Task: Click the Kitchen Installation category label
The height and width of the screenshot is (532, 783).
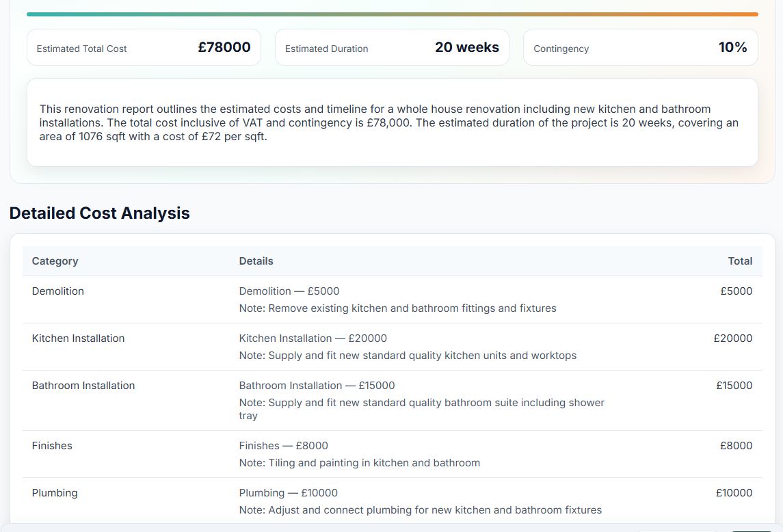Action: coord(78,338)
